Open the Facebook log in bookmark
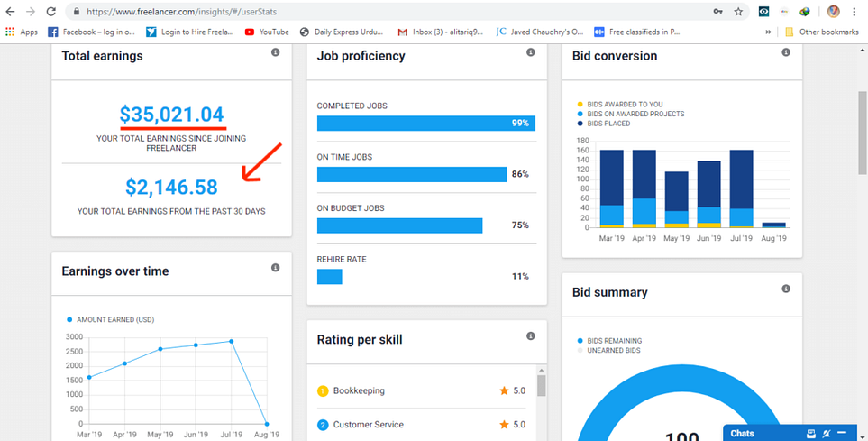 [91, 32]
